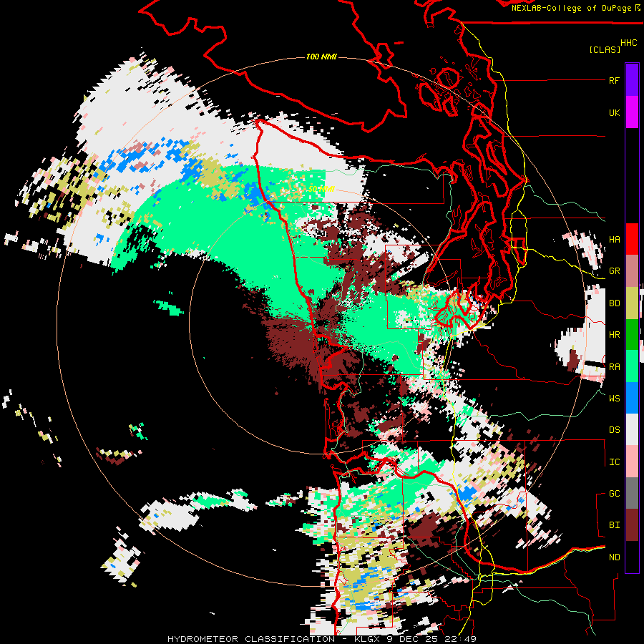This screenshot has height=644, width=644.
Task: Click the WS legend label
Action: tap(614, 398)
